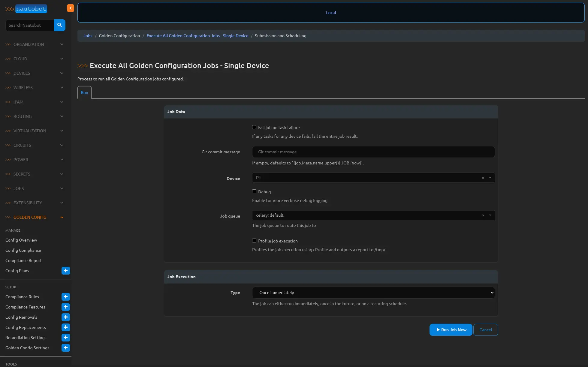Click the search magnifier icon button

(x=59, y=25)
